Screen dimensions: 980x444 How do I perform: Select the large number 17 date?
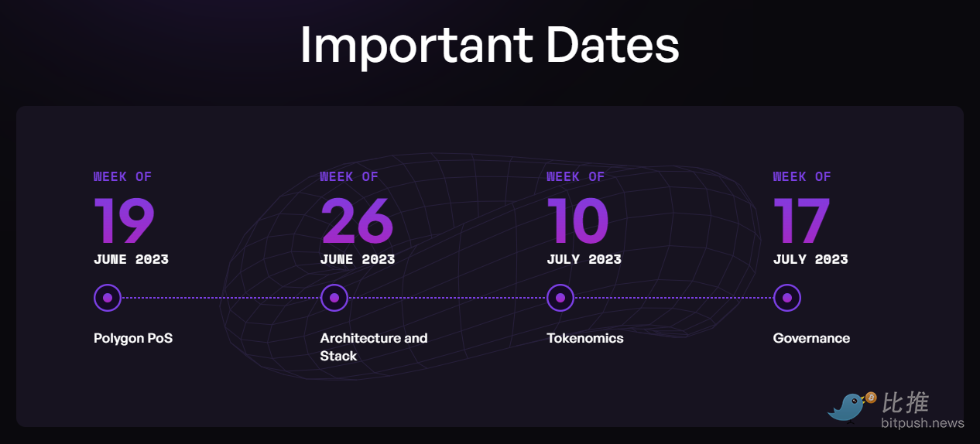pos(802,220)
